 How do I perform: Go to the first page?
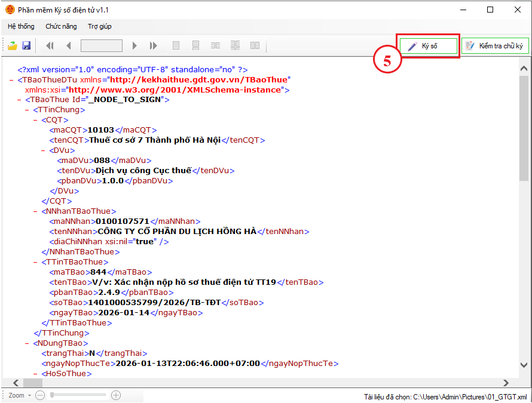pos(50,45)
